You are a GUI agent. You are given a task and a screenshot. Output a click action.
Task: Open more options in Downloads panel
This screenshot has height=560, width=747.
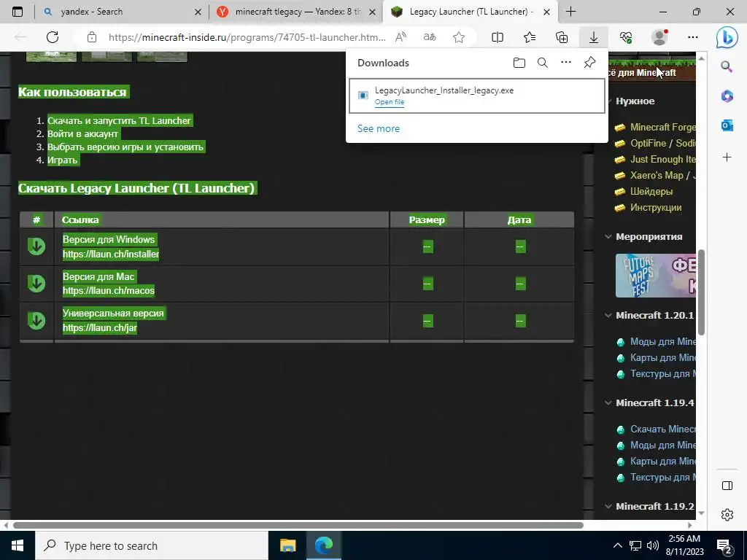[566, 63]
